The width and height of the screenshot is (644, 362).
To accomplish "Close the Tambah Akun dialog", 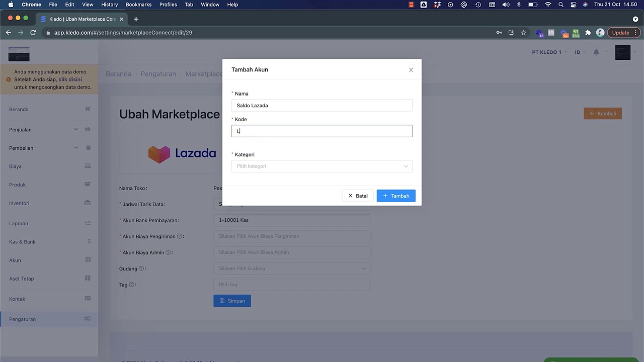I will [x=411, y=70].
